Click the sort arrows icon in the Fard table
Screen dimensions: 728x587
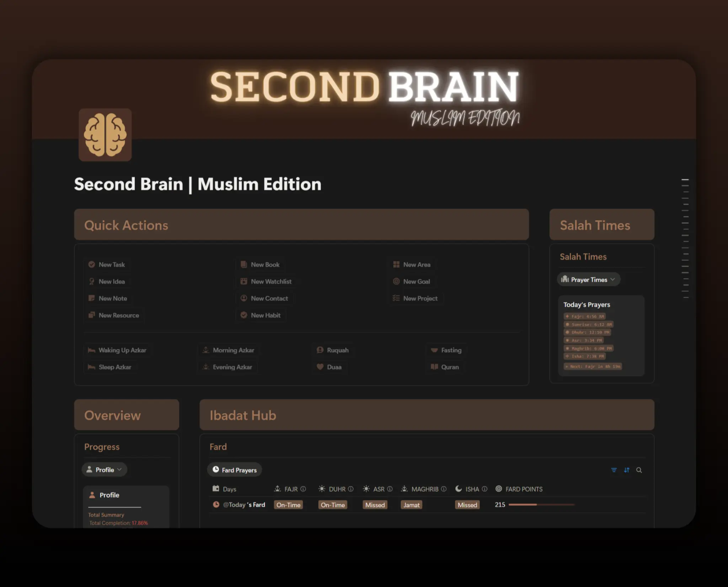627,470
